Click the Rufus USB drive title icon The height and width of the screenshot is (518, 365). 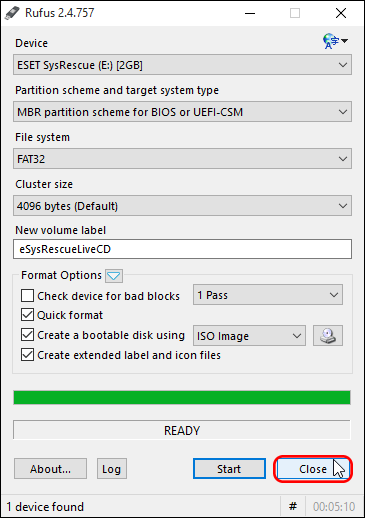[x=12, y=13]
